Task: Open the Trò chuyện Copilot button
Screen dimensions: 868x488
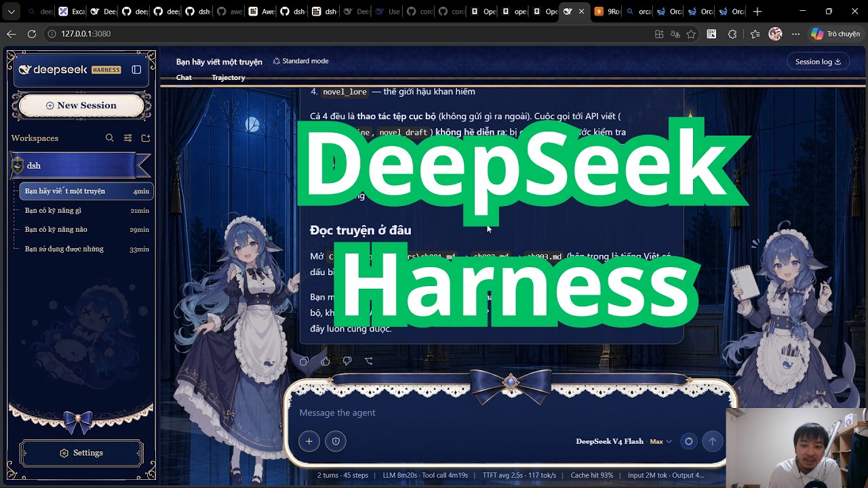Action: [835, 34]
